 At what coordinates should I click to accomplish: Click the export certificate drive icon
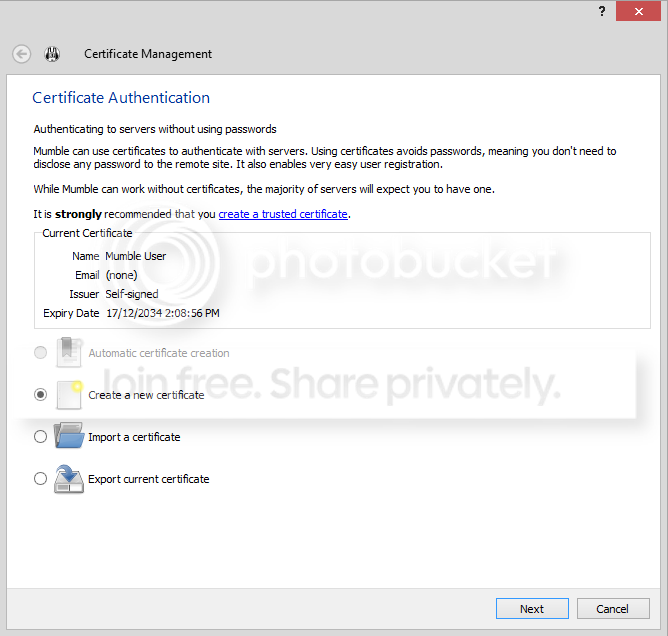pos(69,479)
